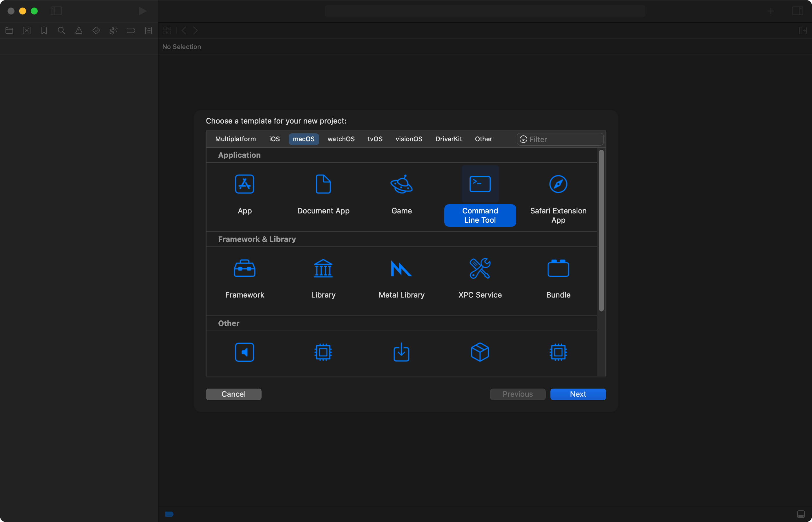Open the find navigator magnifier icon
The image size is (812, 522).
(61, 30)
